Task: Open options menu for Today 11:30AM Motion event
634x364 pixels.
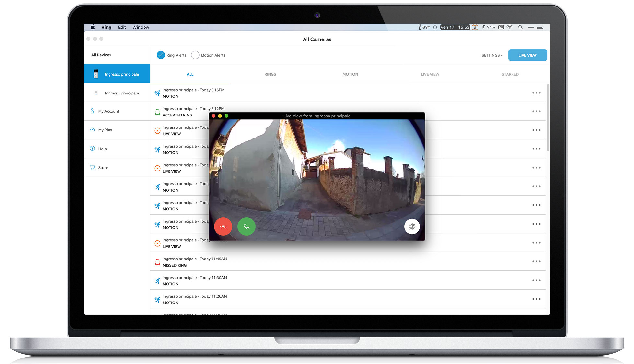Action: [x=536, y=280]
